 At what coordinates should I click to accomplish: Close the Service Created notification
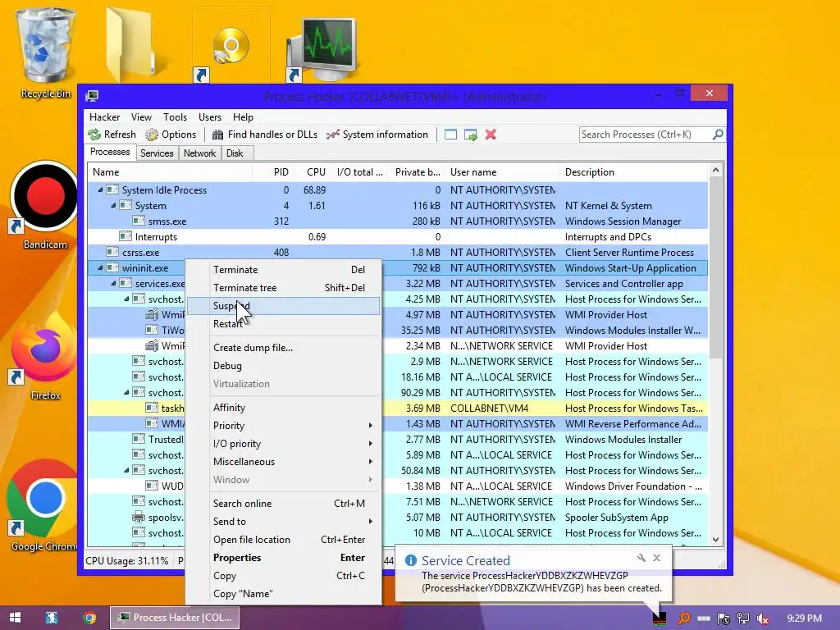coord(657,558)
